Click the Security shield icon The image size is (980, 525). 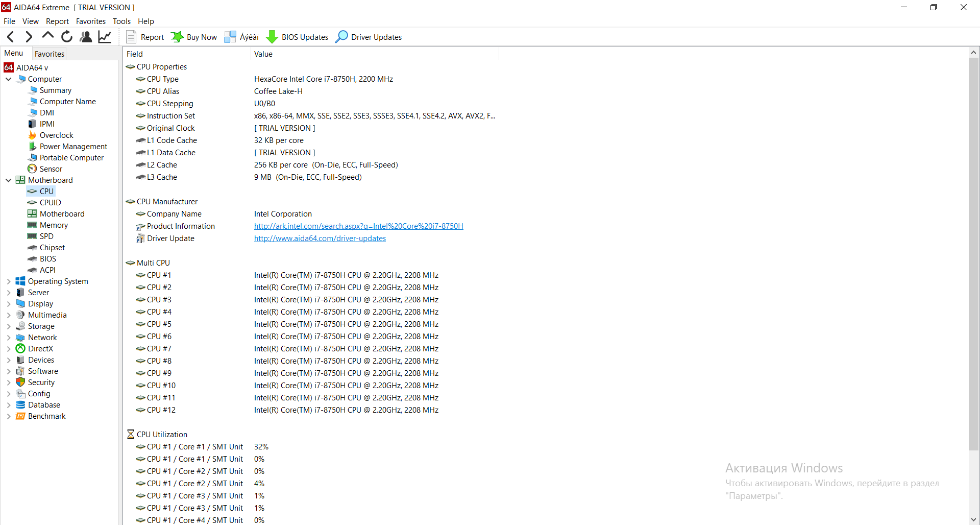tap(20, 383)
